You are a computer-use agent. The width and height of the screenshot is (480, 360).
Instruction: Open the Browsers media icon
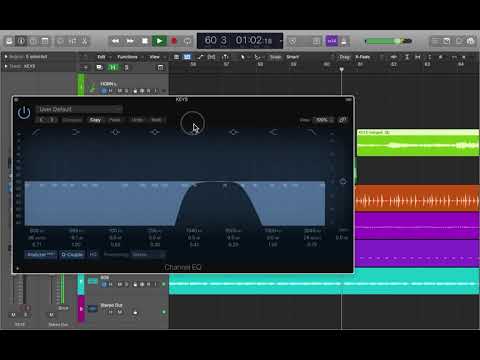point(470,41)
